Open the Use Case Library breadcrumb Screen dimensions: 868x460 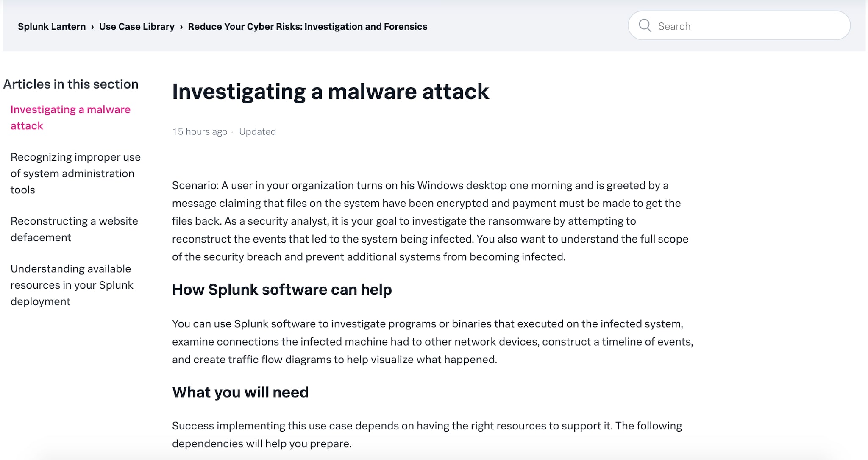pos(136,27)
